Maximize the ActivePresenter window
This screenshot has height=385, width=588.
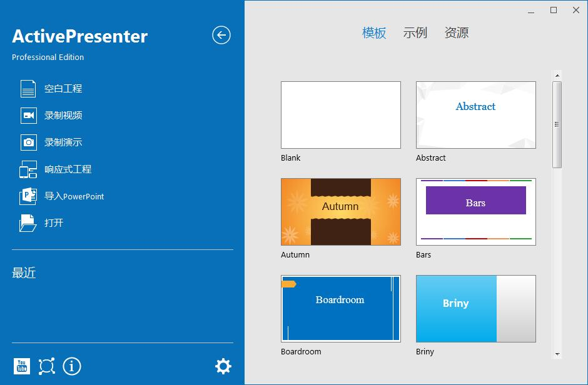click(554, 10)
